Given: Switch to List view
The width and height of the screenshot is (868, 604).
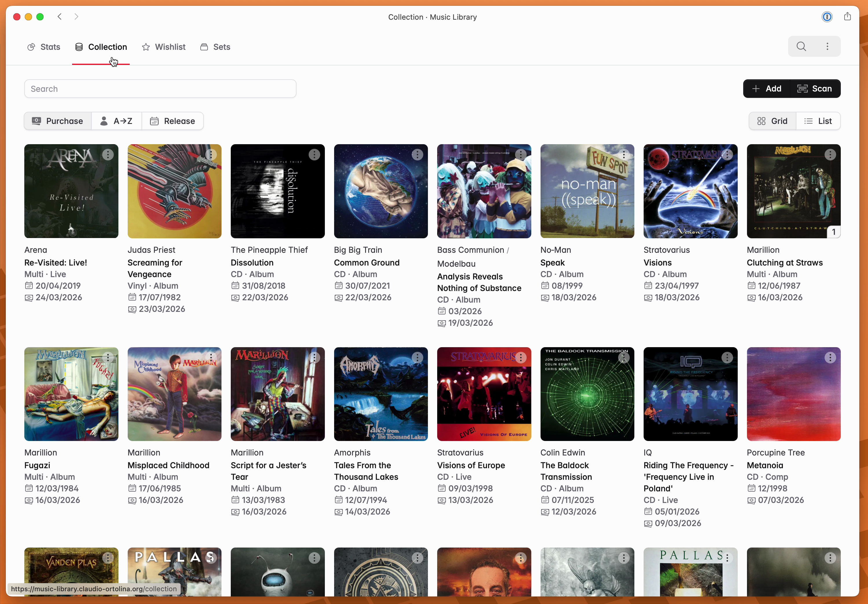Looking at the screenshot, I should 818,121.
